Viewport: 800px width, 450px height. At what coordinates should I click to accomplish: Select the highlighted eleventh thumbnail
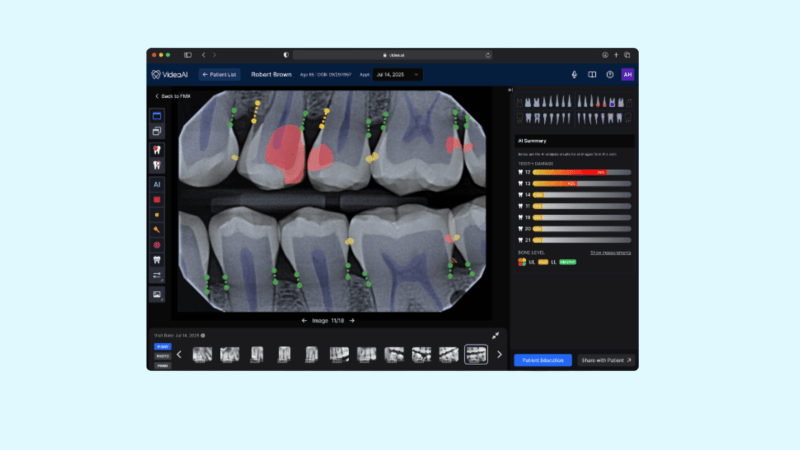pos(476,355)
